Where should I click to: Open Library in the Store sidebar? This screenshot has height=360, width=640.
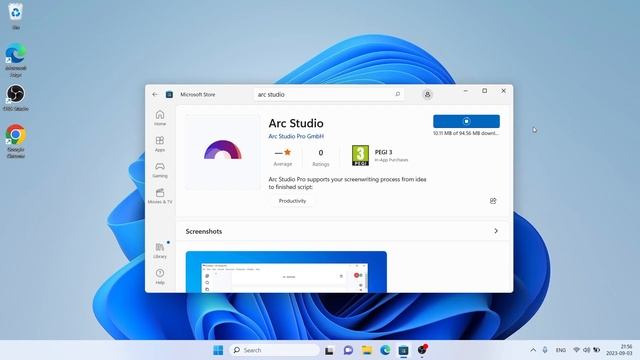point(160,250)
